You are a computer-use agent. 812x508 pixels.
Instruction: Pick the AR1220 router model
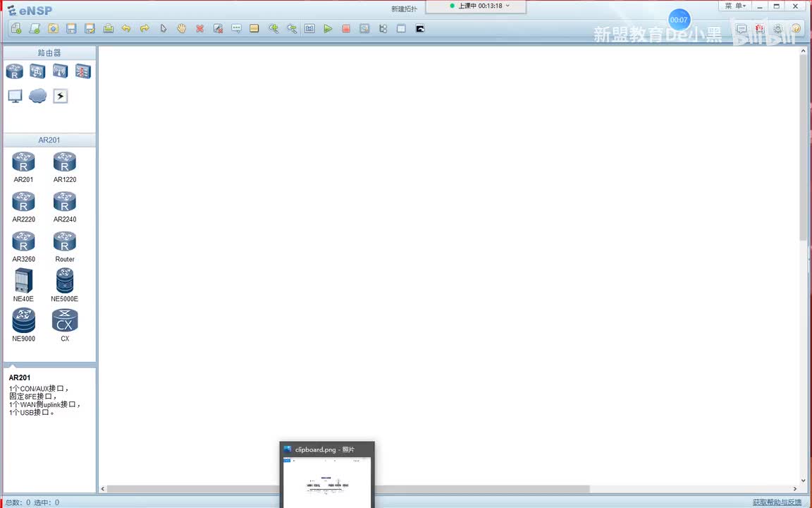tap(65, 167)
